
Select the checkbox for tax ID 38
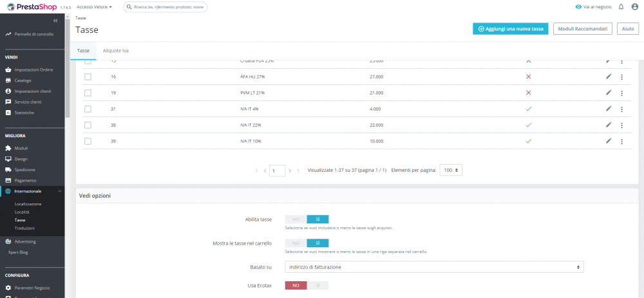[x=88, y=125]
